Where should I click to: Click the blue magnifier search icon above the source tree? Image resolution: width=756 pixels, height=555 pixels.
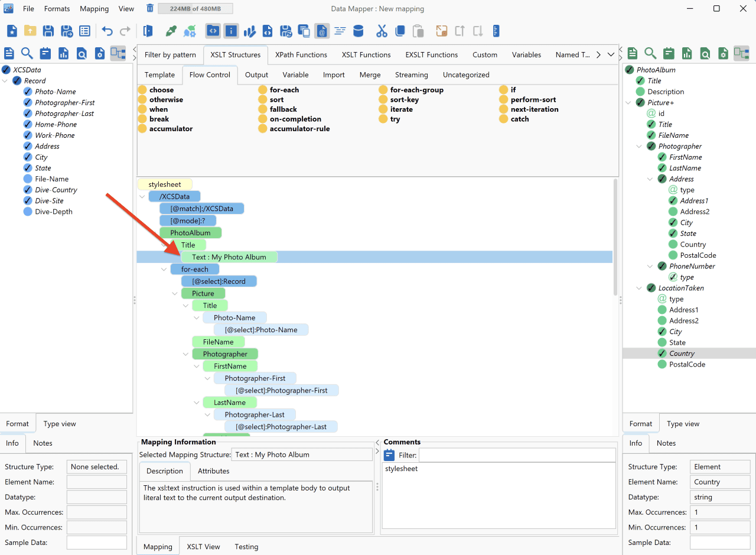tap(27, 53)
